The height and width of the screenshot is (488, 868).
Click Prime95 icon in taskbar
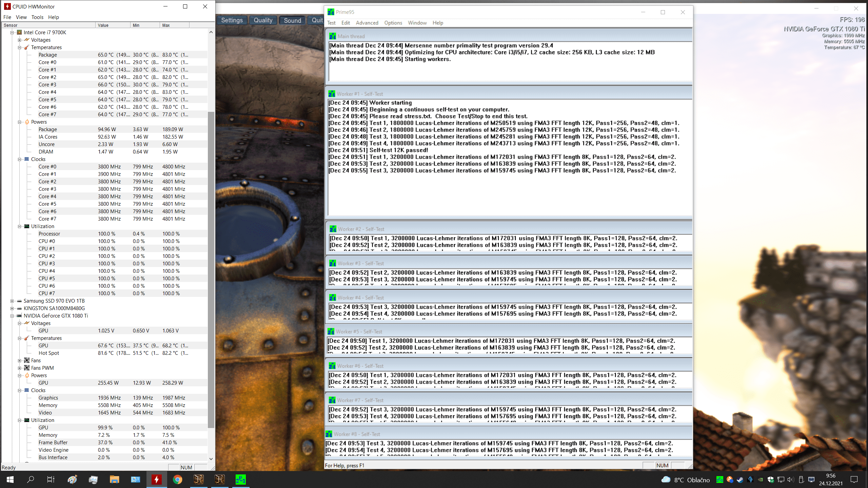pyautogui.click(x=240, y=480)
